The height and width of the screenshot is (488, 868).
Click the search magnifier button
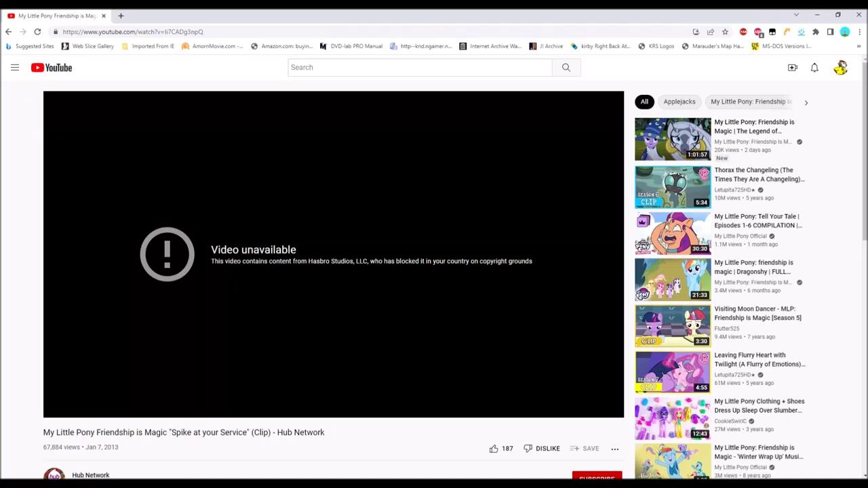[566, 67]
